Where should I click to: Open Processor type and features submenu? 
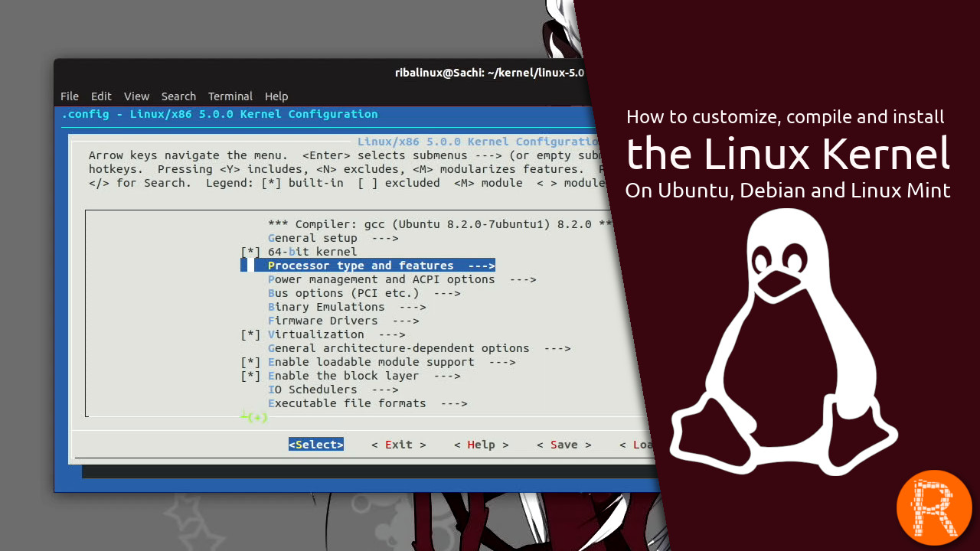(x=367, y=266)
